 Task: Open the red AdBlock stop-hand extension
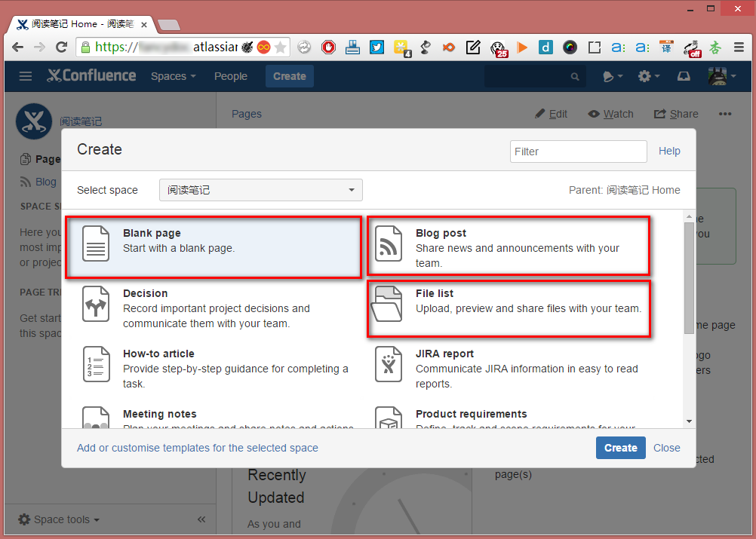click(x=329, y=47)
